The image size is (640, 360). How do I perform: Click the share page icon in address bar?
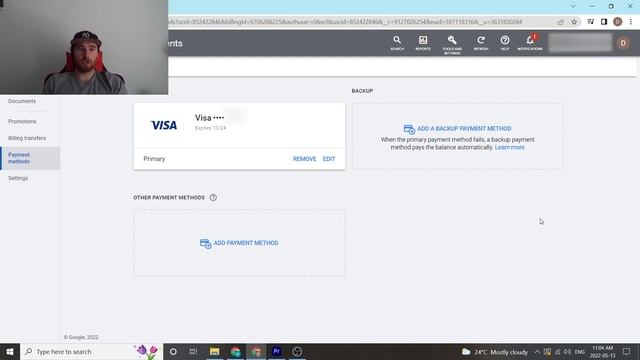click(561, 22)
